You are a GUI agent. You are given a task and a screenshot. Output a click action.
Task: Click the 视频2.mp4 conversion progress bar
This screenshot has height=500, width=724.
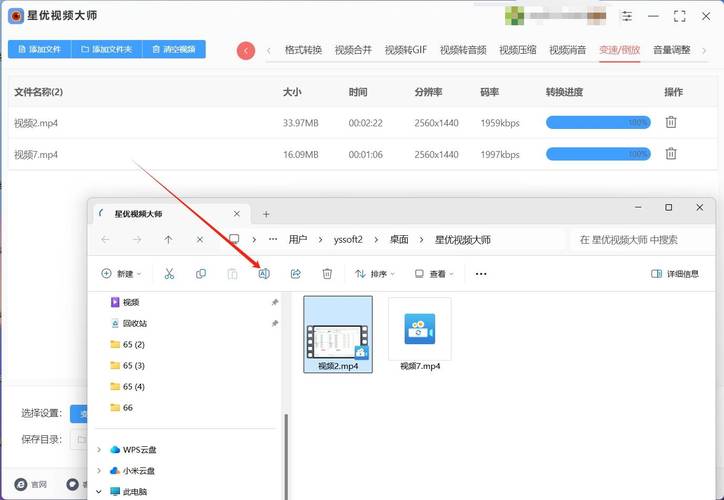pyautogui.click(x=598, y=122)
